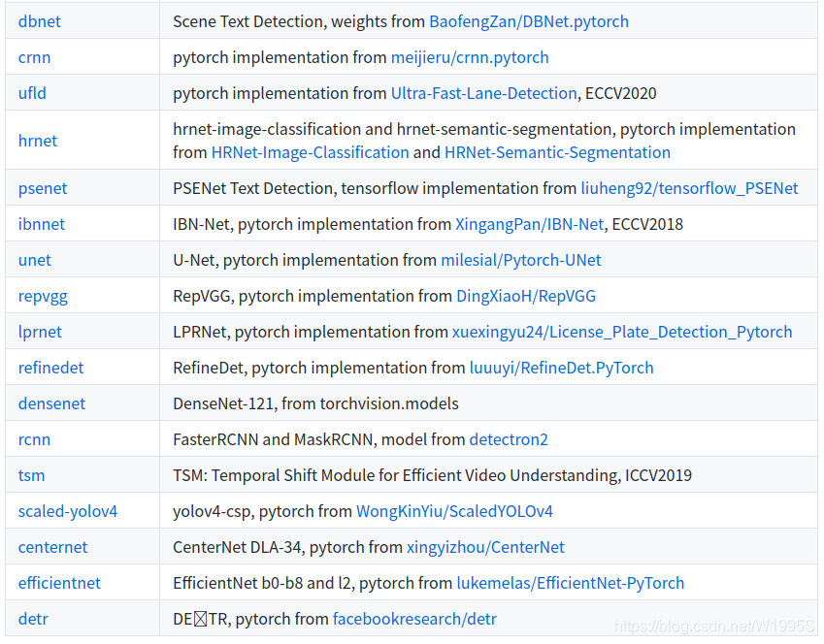
Task: Click 'PSENet Text Detection, tensorflow implementation from' text
Action: (x=375, y=188)
